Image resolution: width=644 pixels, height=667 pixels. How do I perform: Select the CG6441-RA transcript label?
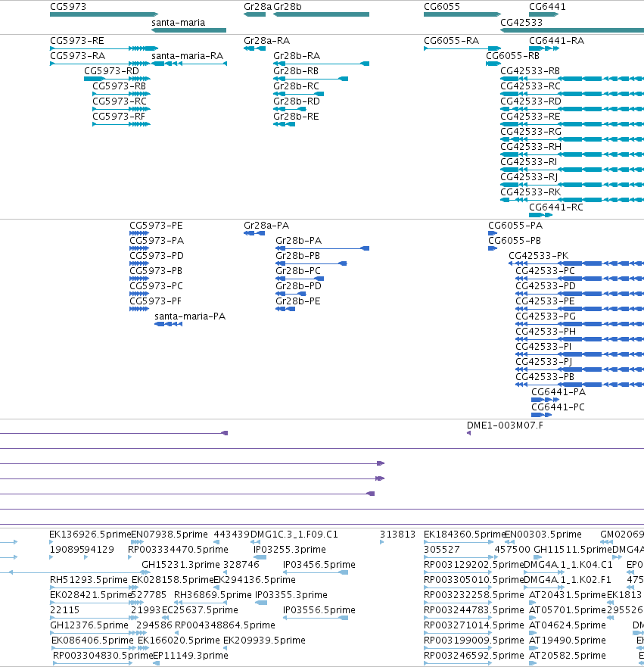click(556, 41)
